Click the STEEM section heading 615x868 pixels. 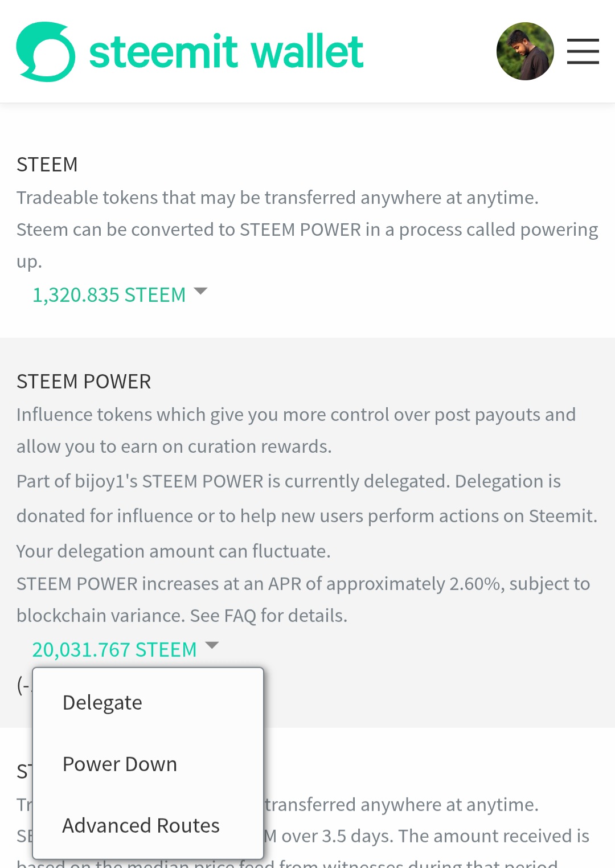47,165
